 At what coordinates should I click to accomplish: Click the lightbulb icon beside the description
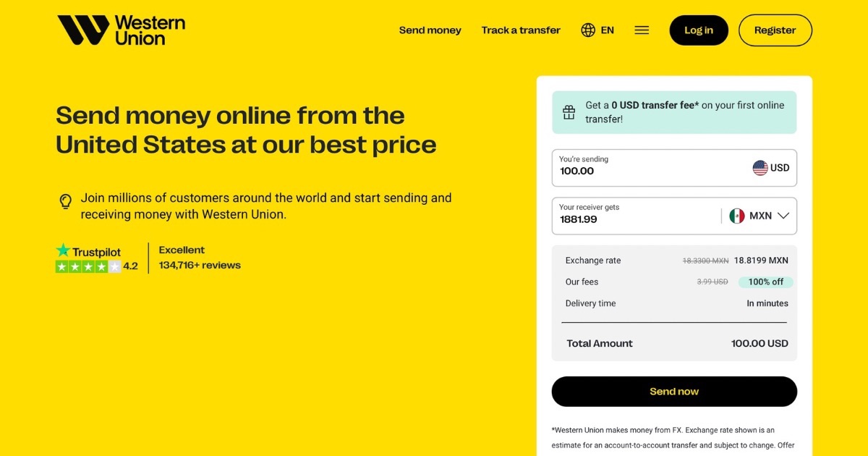point(65,199)
